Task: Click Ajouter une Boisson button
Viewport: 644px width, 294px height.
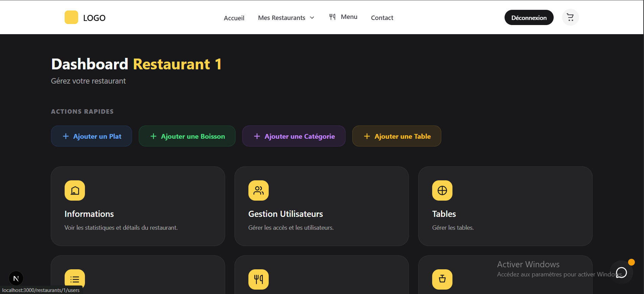Action: click(187, 136)
